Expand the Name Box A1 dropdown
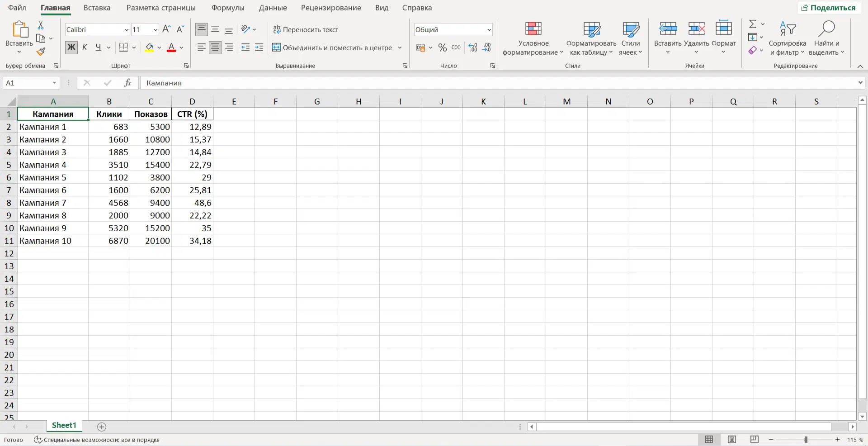The height and width of the screenshot is (446, 868). tap(54, 83)
